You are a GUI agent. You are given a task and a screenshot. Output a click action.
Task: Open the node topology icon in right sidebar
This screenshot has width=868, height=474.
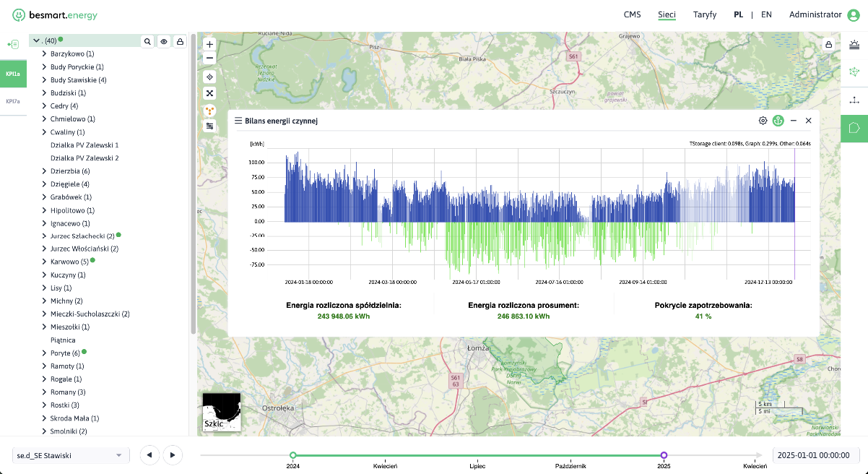pyautogui.click(x=854, y=100)
